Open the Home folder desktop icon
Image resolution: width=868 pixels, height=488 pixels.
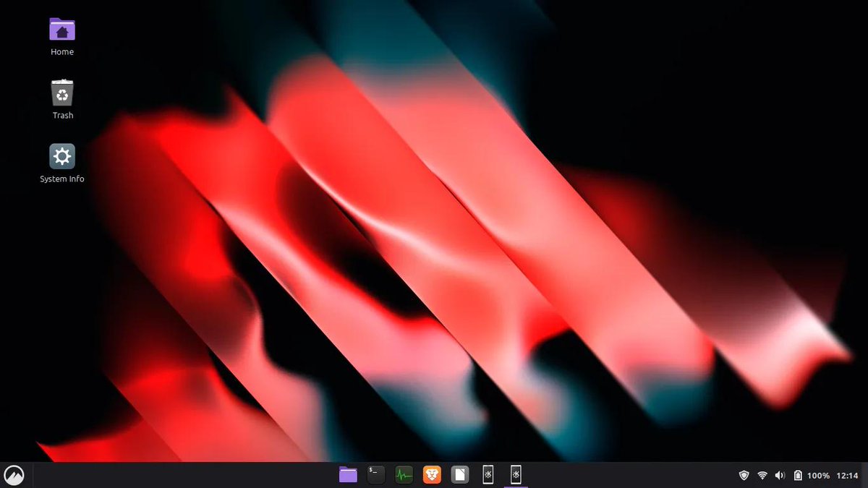(x=62, y=30)
